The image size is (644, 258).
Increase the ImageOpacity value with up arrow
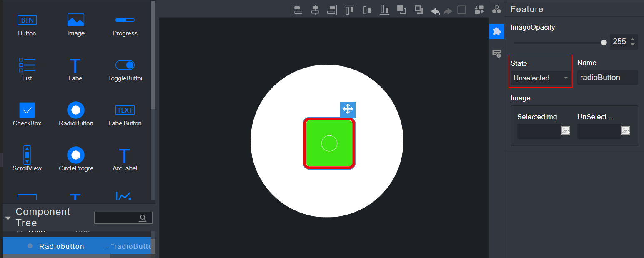pyautogui.click(x=633, y=39)
